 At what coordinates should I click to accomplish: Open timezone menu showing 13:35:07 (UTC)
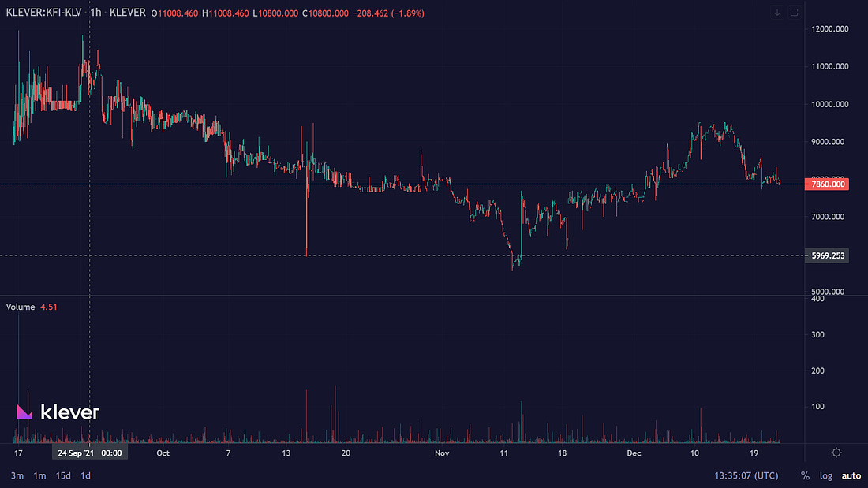pos(746,476)
